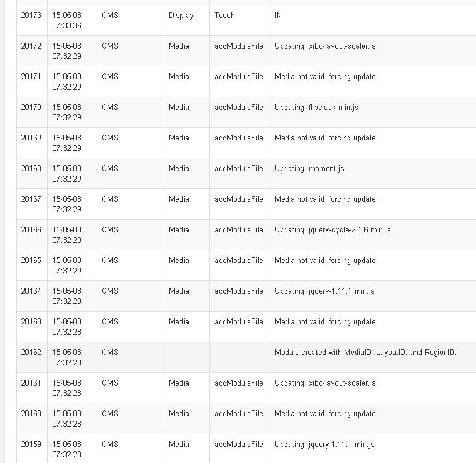Click 'Media not valid' message in row 20160
The image size is (476, 463).
click(326, 413)
